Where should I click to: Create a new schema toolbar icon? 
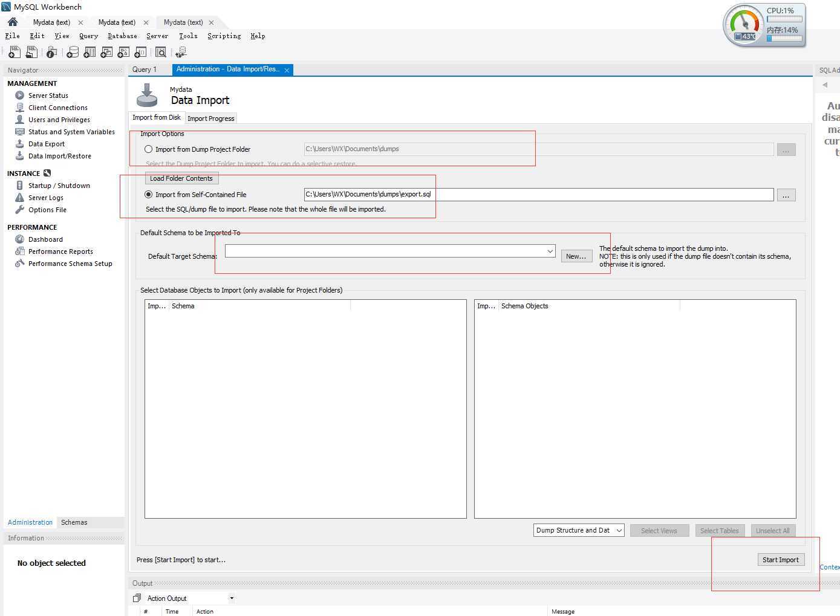pos(73,53)
